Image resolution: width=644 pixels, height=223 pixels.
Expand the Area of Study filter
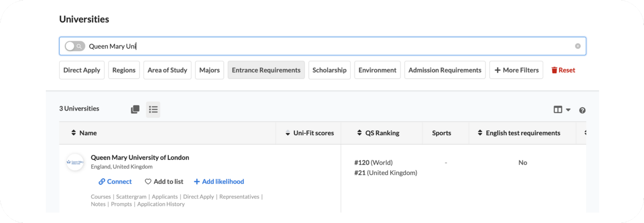tap(167, 70)
